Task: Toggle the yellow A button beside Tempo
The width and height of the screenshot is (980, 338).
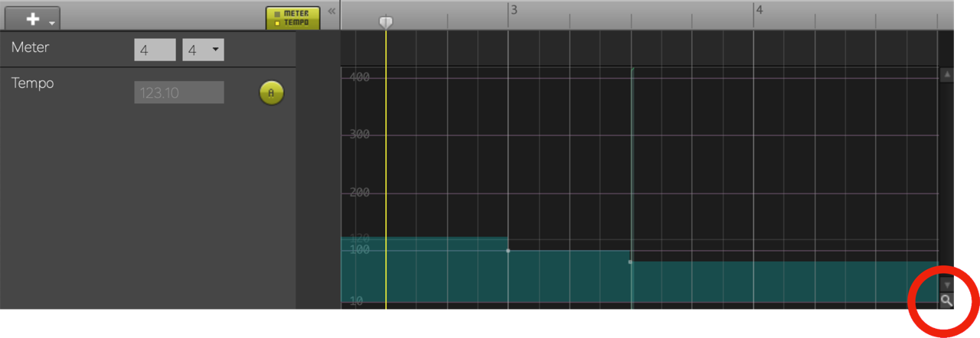Action: [272, 93]
